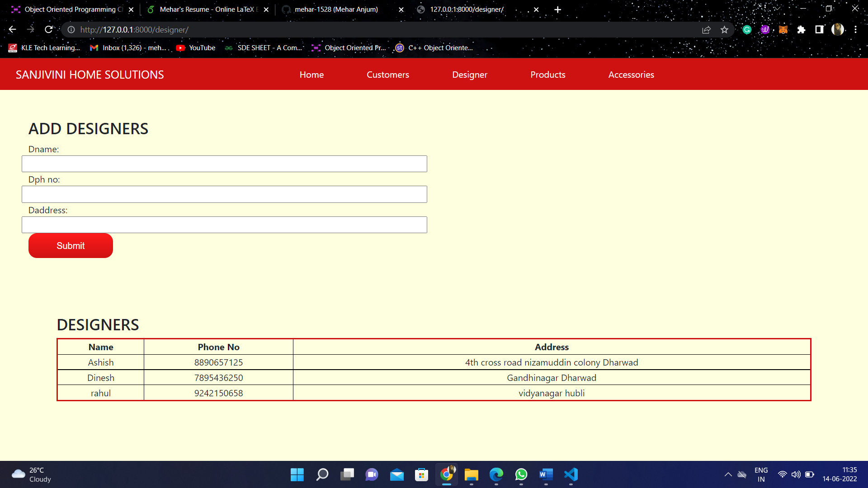
Task: Open Visual Studio Code from the taskbar
Action: (x=571, y=475)
